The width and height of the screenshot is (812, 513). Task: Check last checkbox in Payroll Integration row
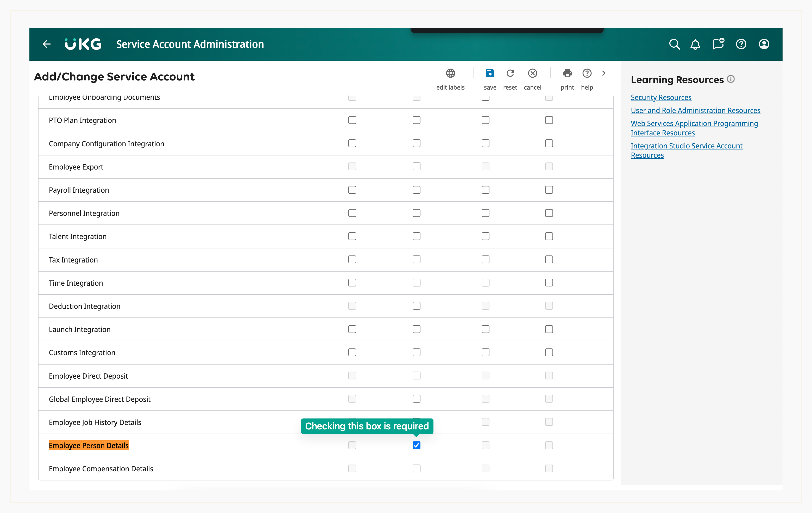[x=549, y=190]
